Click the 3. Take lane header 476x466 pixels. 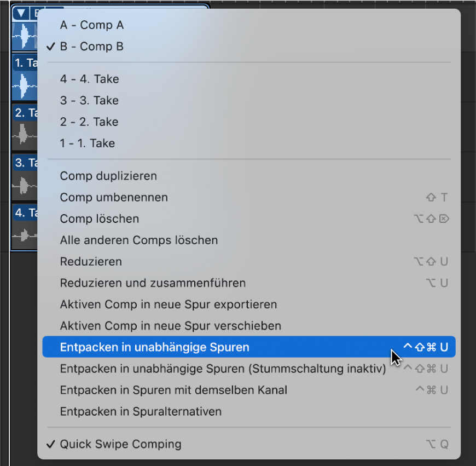click(x=25, y=163)
